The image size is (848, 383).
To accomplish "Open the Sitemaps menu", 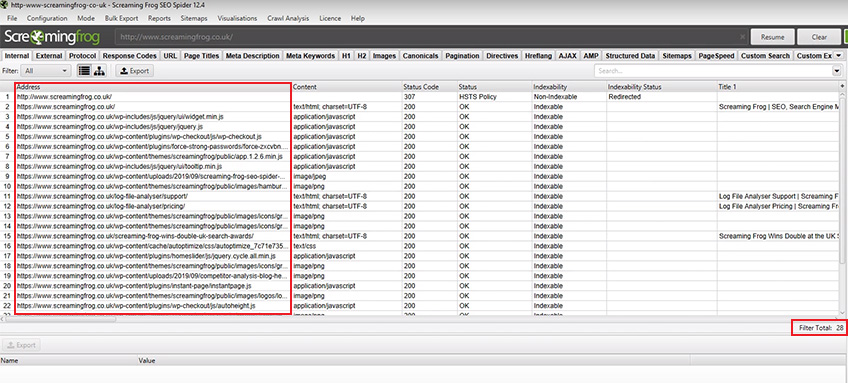I will click(x=194, y=18).
